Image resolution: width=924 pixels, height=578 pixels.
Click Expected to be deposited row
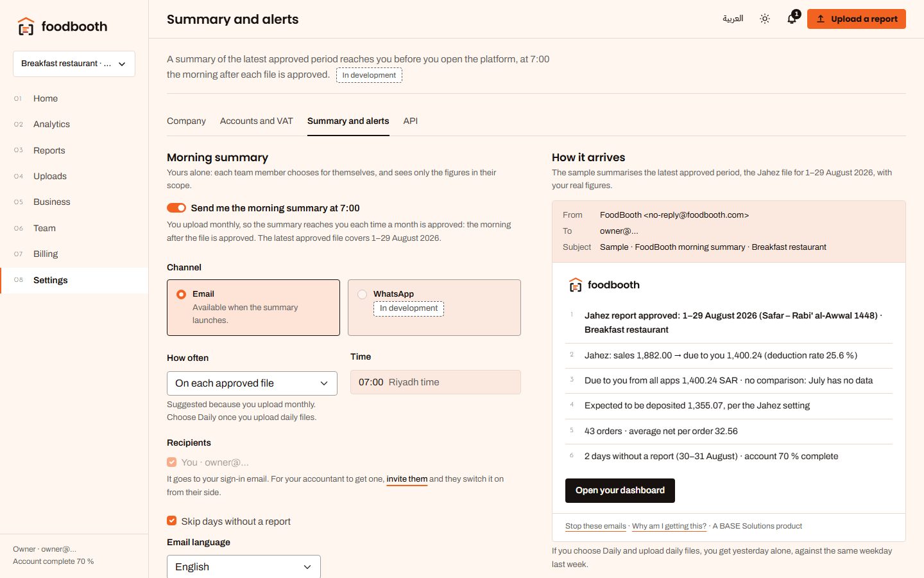click(x=729, y=406)
